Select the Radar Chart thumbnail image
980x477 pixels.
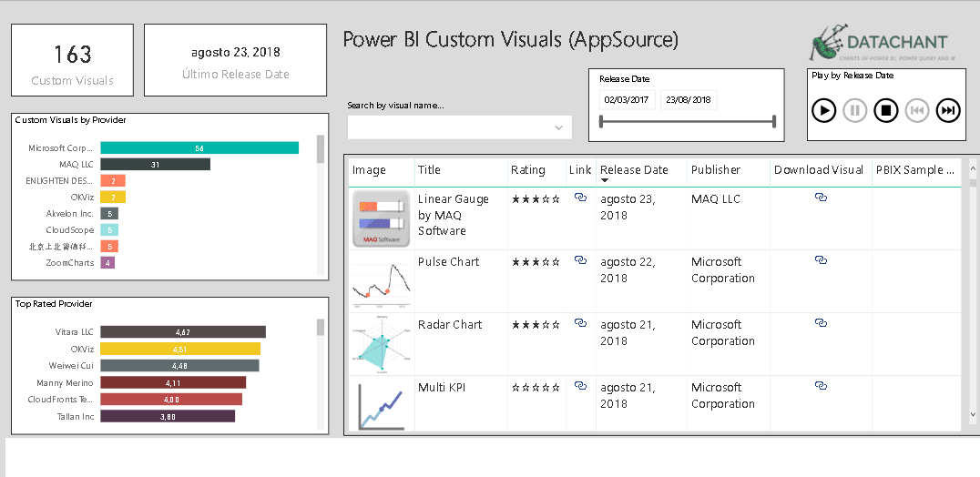point(382,344)
